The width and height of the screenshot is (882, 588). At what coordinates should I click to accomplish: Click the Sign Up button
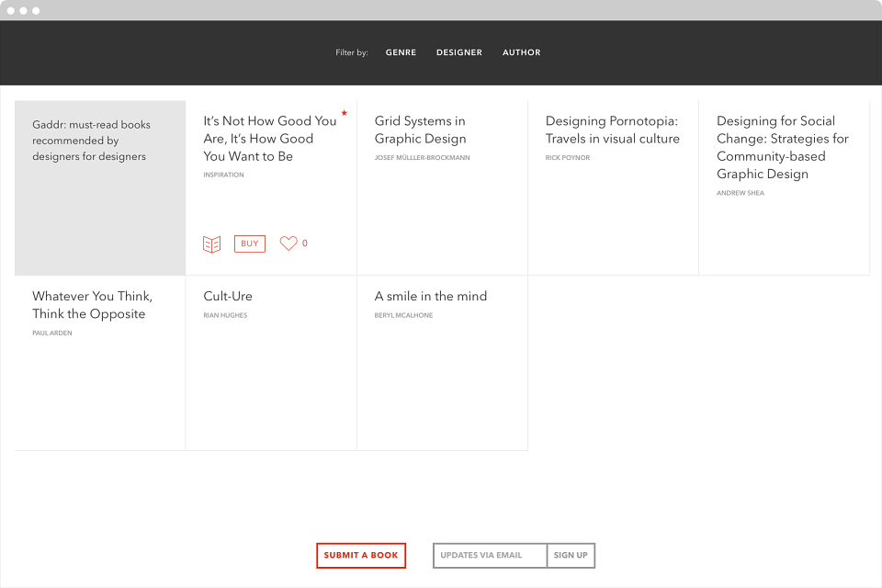click(x=571, y=555)
